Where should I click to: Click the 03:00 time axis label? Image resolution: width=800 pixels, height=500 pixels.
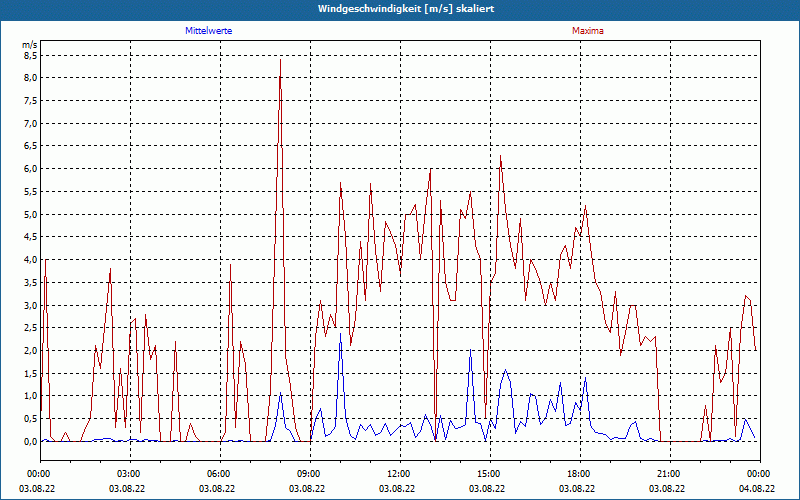[130, 474]
